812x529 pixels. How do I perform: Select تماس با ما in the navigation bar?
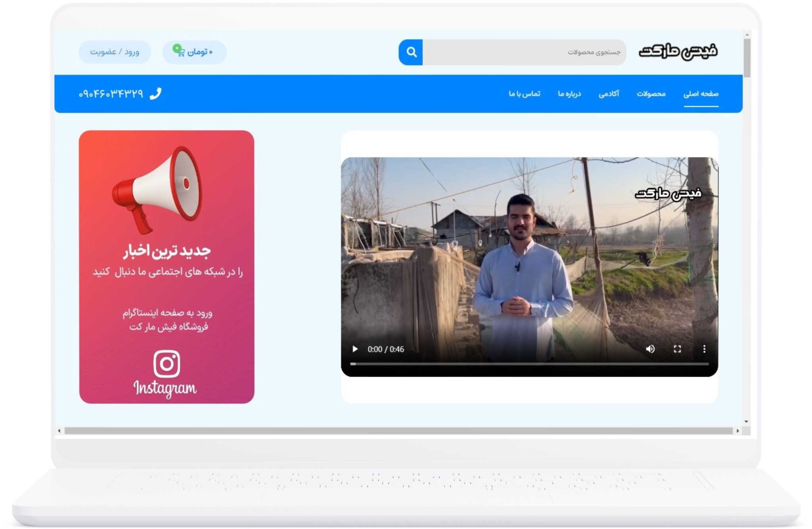[x=525, y=94]
